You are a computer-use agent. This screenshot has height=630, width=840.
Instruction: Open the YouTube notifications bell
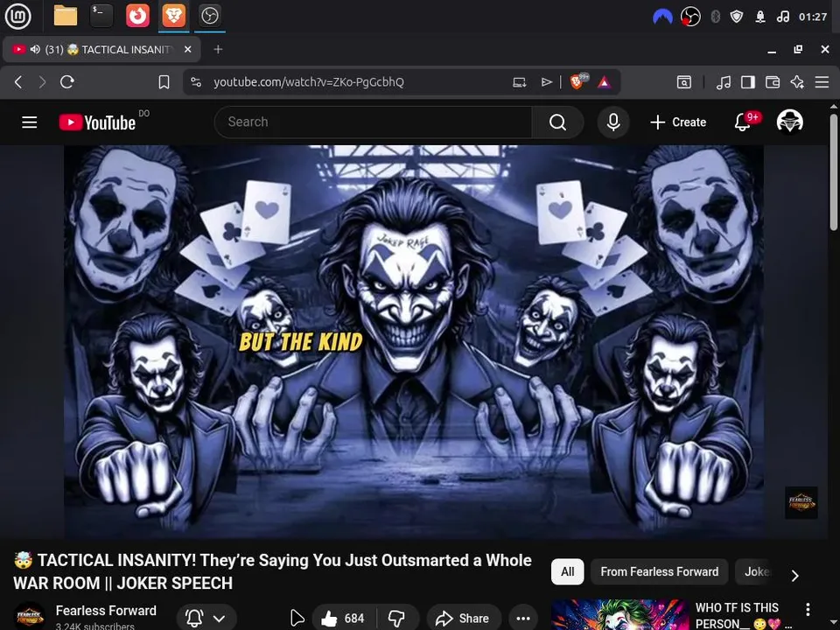[743, 122]
